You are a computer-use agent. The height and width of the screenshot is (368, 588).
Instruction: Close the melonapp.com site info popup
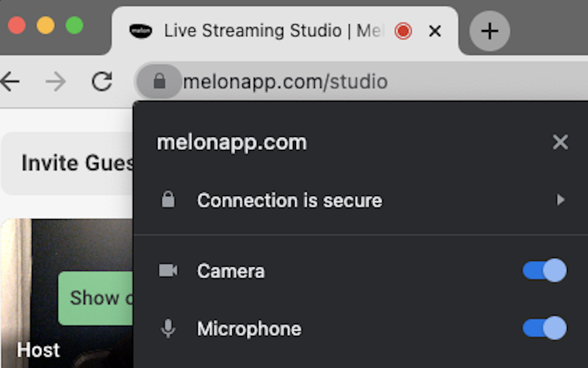560,142
